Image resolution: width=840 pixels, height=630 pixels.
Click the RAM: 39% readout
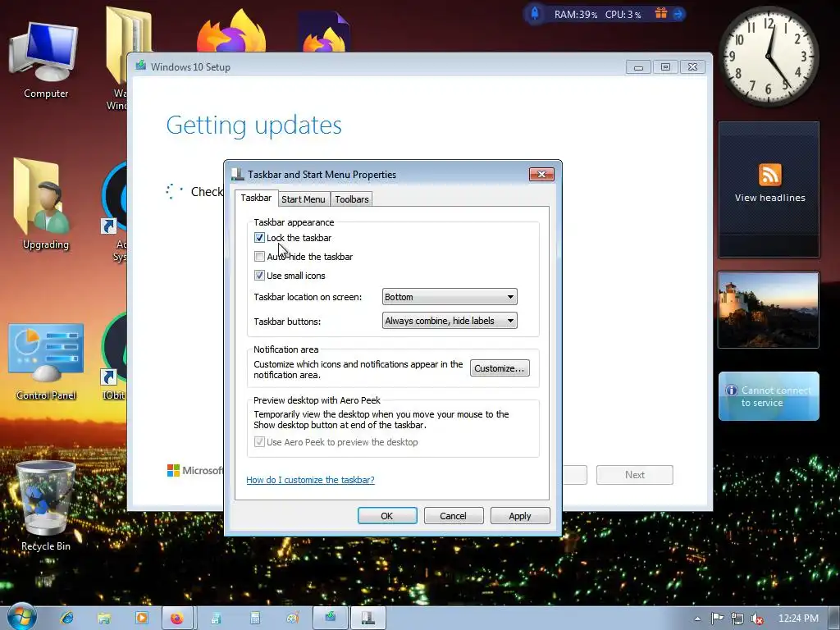(575, 15)
